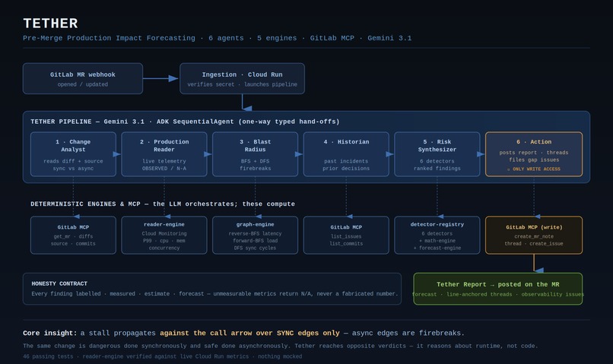Click the 'ONLY WRITE ACCESS' label

pos(534,169)
